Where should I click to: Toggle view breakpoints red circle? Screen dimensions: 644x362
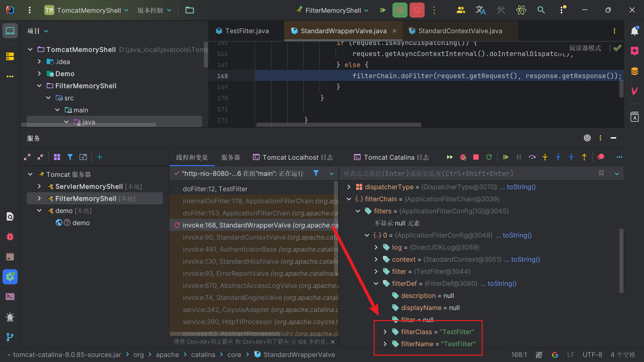click(x=601, y=157)
